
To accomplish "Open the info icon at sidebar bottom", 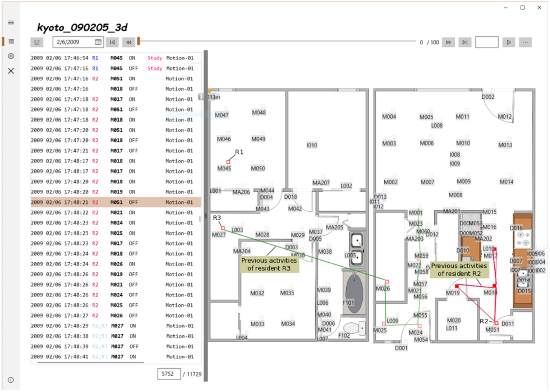I will (11, 380).
